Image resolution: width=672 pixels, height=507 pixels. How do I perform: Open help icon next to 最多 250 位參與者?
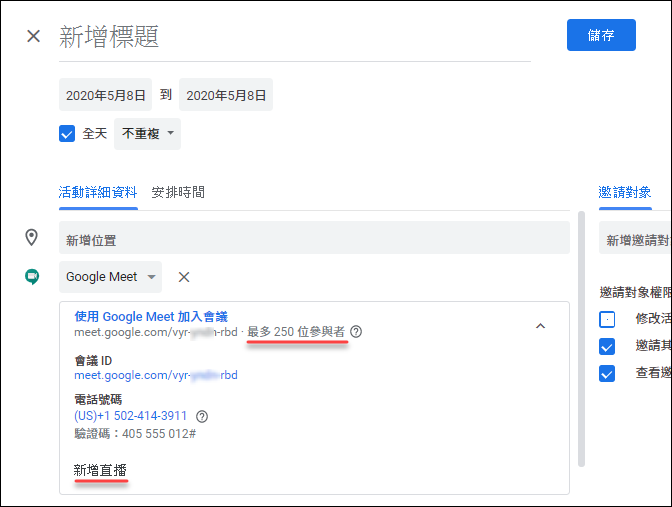tap(356, 332)
